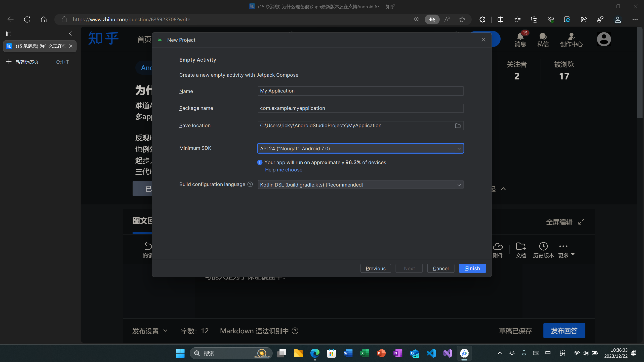Toggle tracking prevention eye icon
644x362 pixels.
coord(432,20)
